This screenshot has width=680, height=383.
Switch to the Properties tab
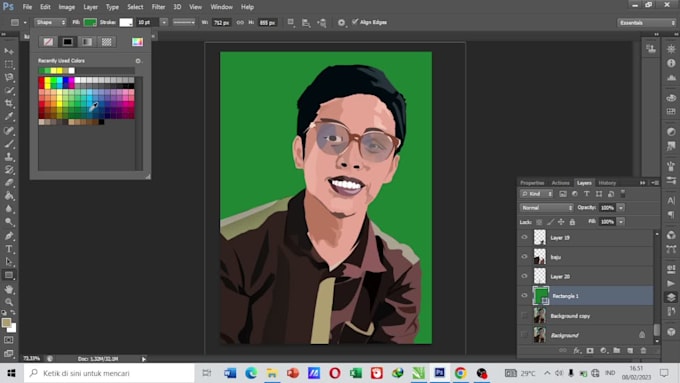pos(532,183)
